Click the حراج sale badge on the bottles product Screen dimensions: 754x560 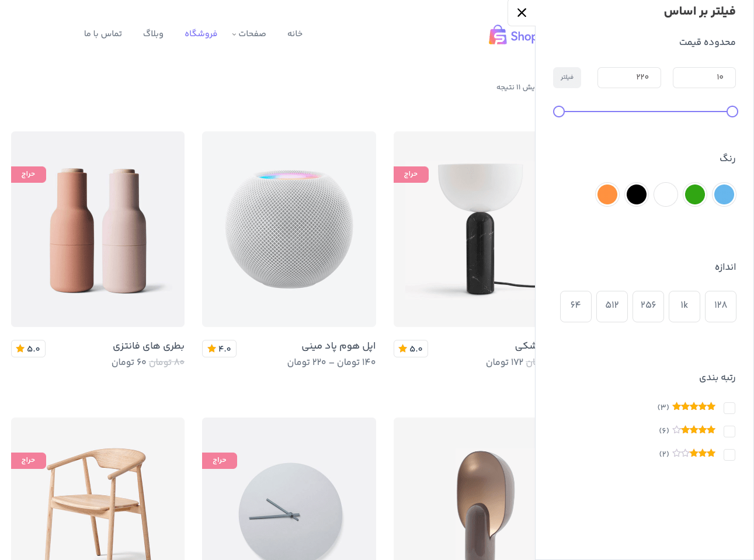tap(29, 175)
